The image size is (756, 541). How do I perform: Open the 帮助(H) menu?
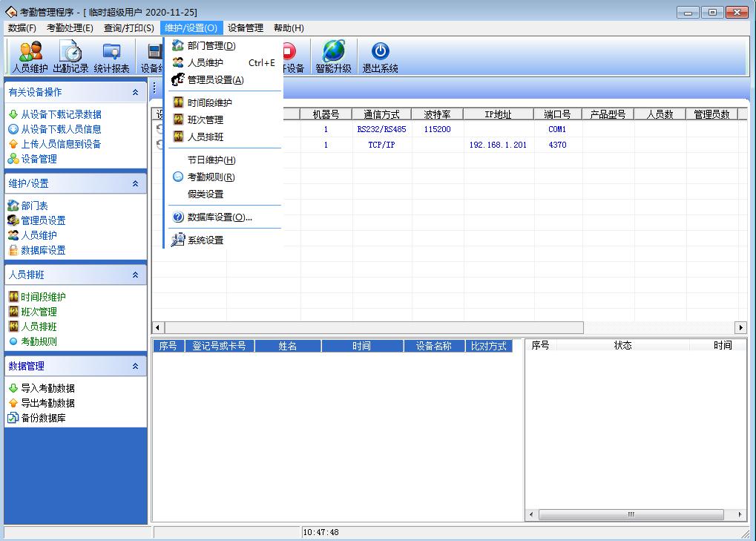point(289,28)
